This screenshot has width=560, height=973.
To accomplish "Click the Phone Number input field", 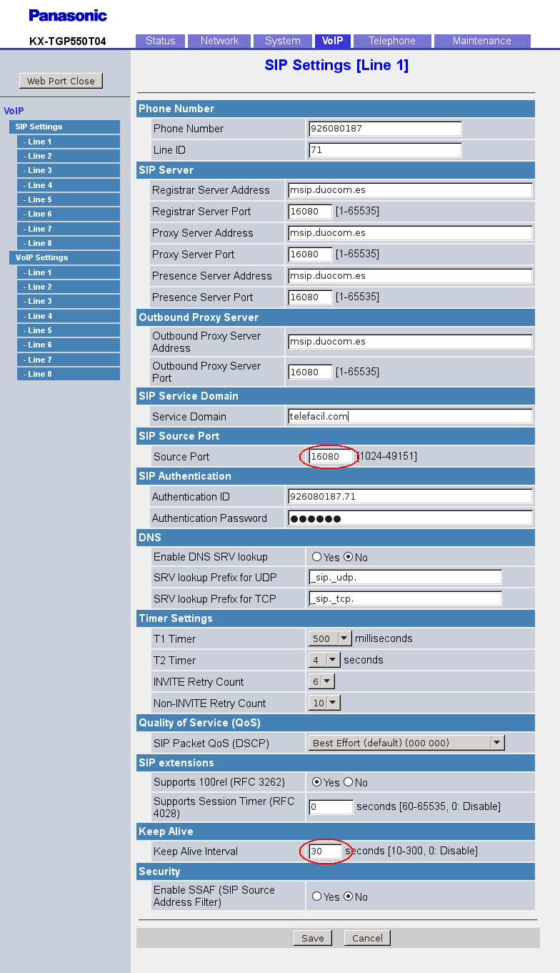I will [x=385, y=129].
